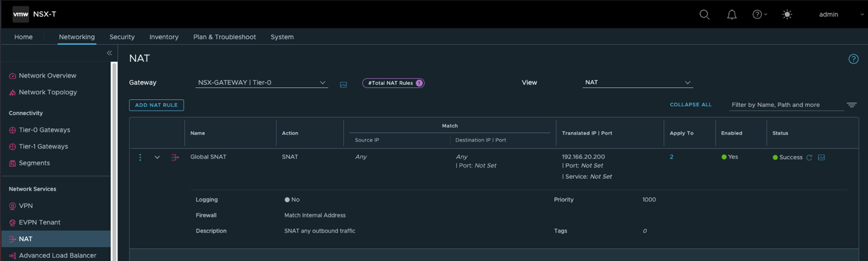Switch to the Home tab

(x=23, y=37)
